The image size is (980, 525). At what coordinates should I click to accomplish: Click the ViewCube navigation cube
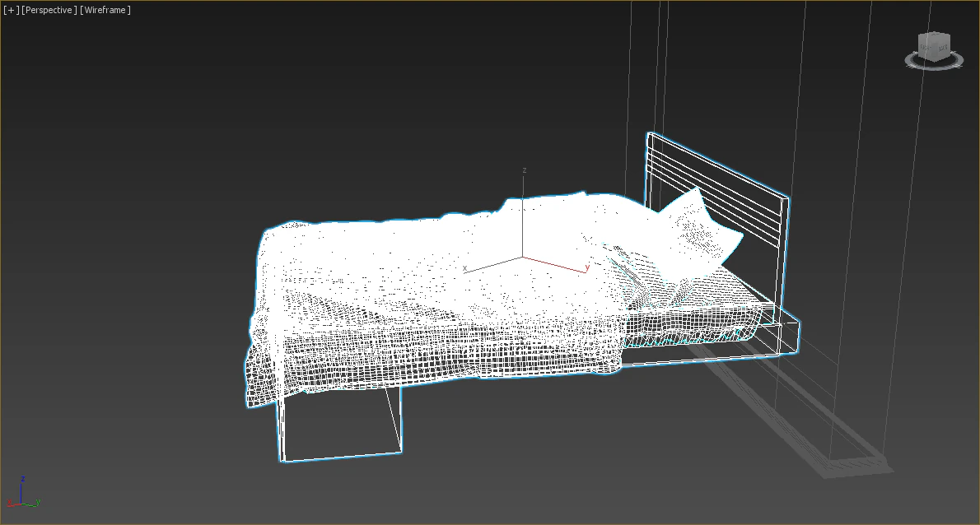pos(934,47)
